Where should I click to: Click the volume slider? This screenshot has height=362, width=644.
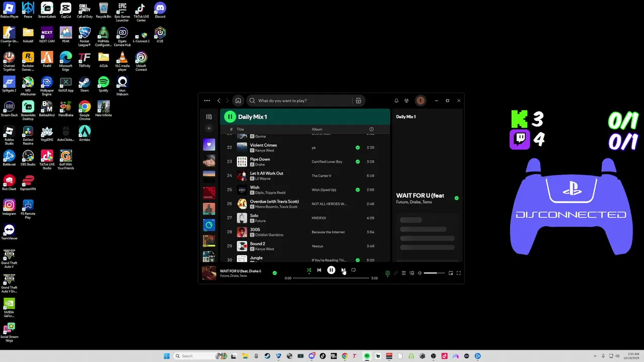click(434, 273)
